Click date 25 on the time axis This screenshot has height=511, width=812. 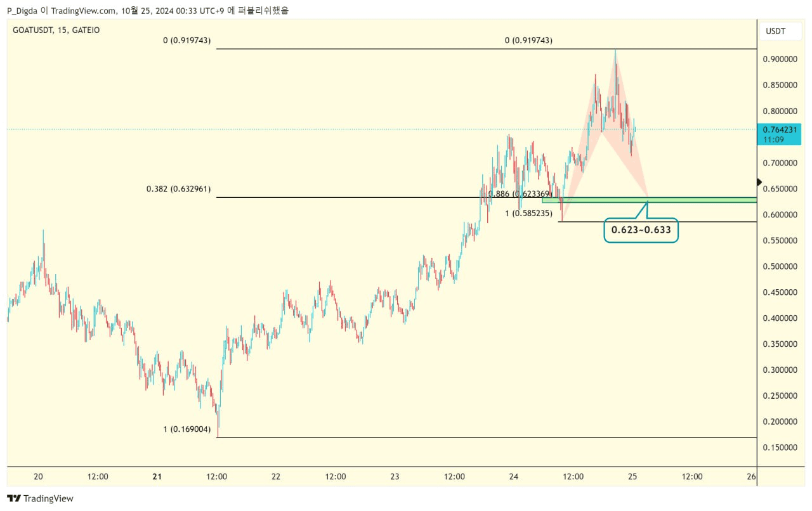click(632, 477)
